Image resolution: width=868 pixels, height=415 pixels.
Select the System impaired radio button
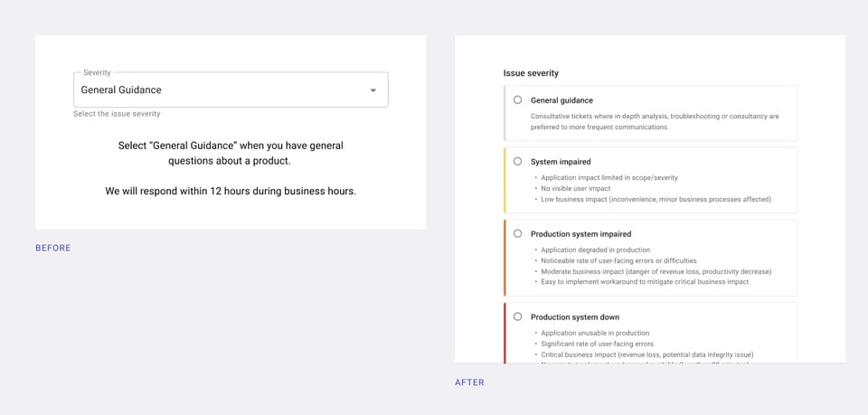tap(517, 162)
